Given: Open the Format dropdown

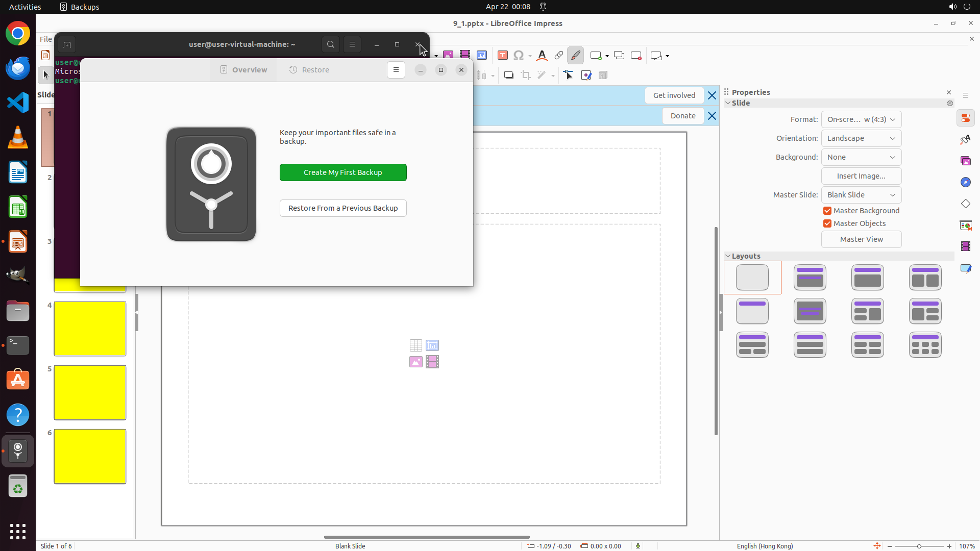Looking at the screenshot, I should (x=861, y=119).
